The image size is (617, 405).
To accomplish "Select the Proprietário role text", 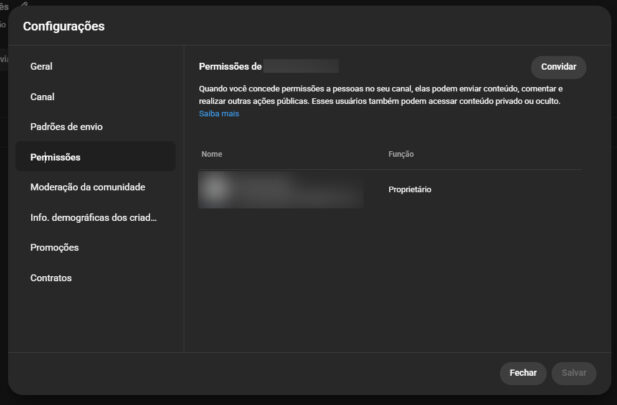I will click(x=410, y=189).
